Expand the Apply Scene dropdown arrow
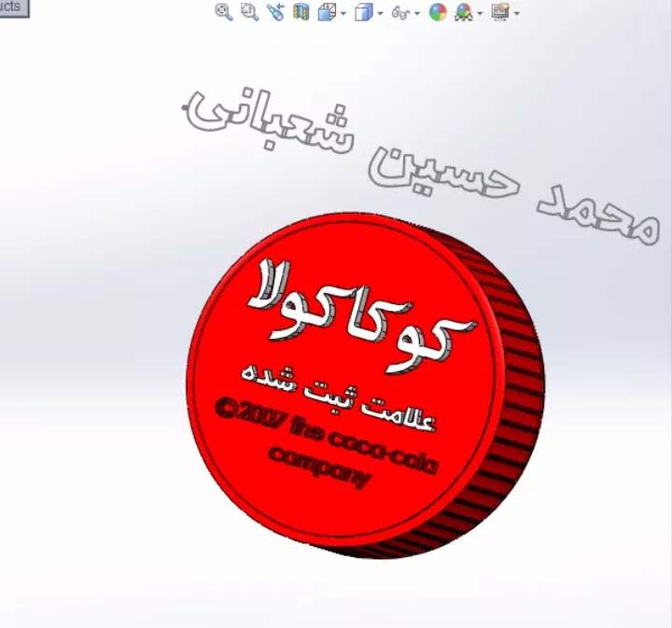 [479, 13]
